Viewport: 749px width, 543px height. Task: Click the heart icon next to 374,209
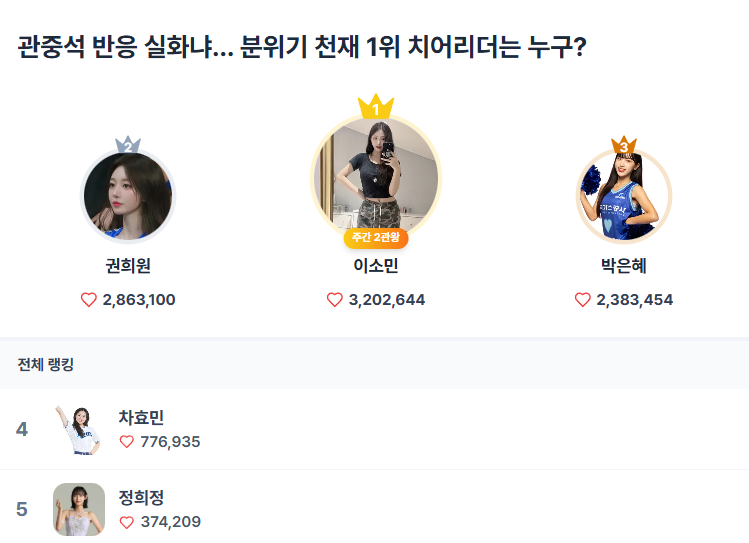click(126, 522)
